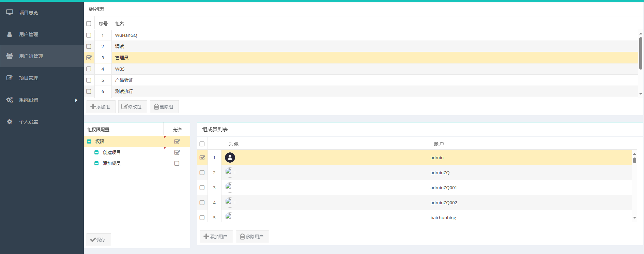This screenshot has width=644, height=254.
Task: Tick the checkbox for group WuHanGQ
Action: click(x=89, y=35)
